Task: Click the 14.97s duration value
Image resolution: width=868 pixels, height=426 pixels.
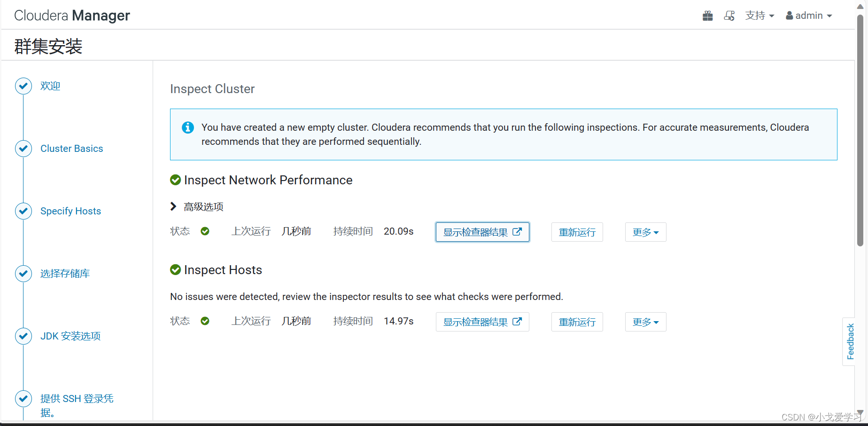Action: [x=399, y=321]
